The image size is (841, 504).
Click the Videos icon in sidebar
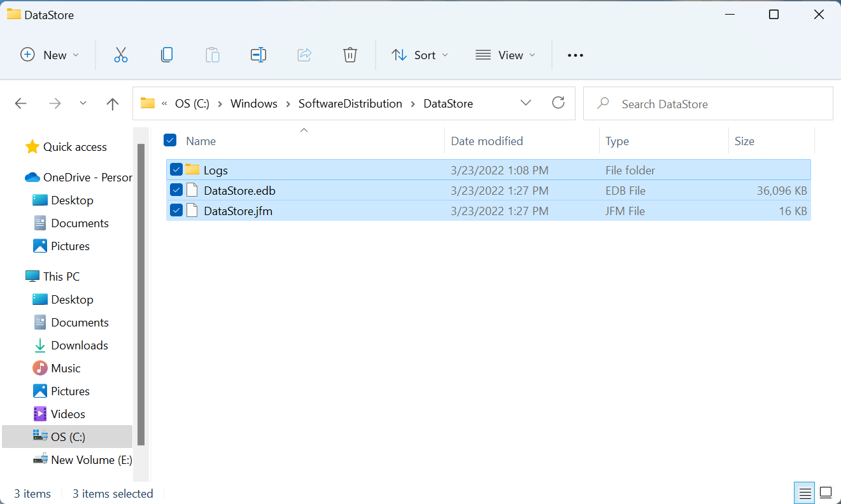(40, 414)
